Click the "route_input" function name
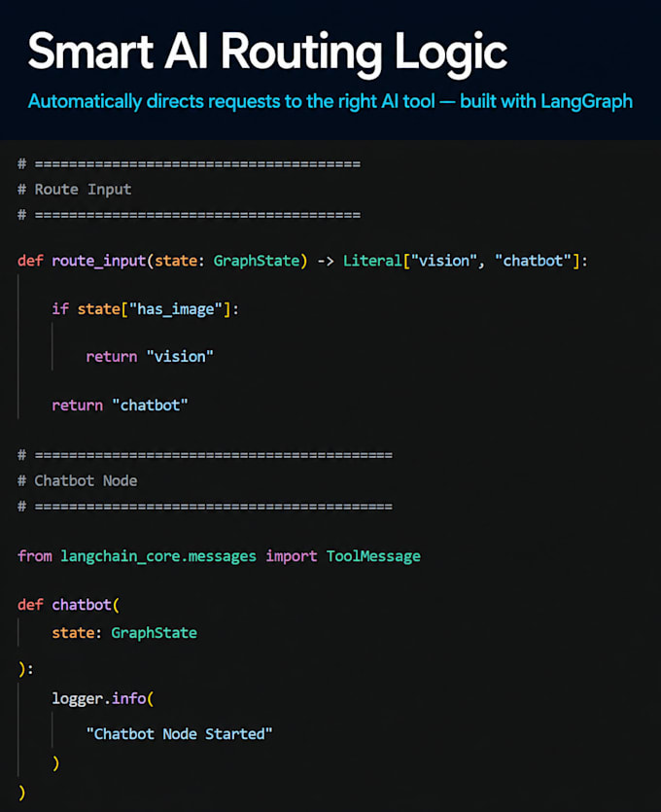Screen dimensions: 661x812 click(98, 261)
